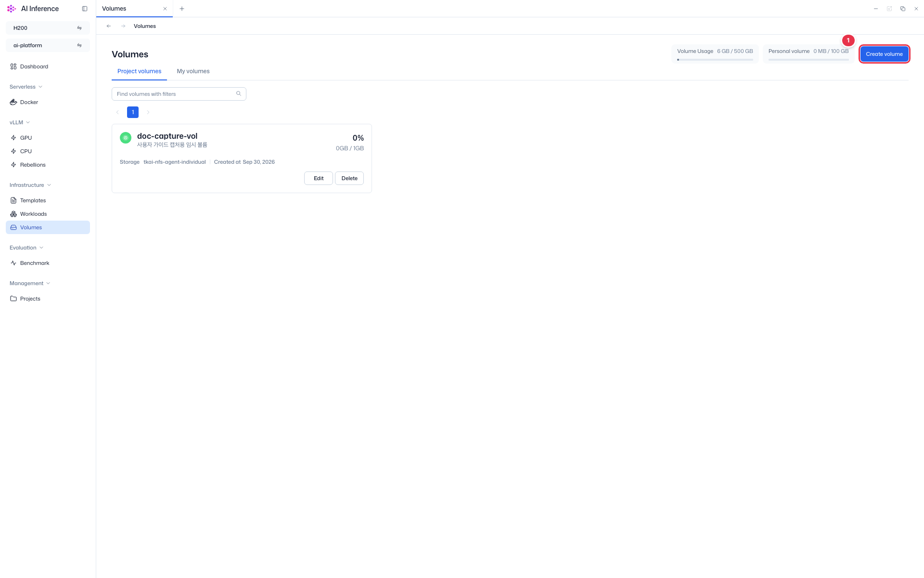Delete the doc-capture-vol volume
Image resolution: width=924 pixels, height=578 pixels.
[349, 178]
